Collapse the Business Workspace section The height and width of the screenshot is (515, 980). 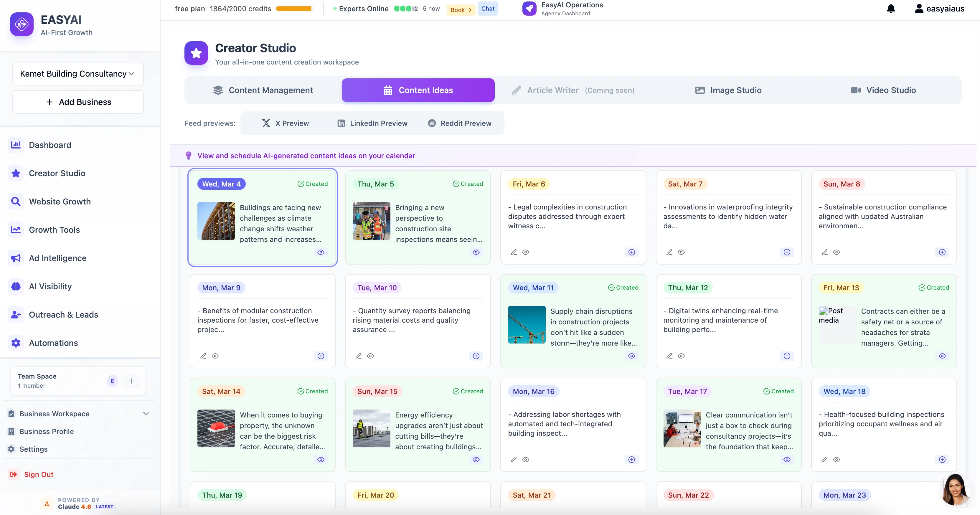146,414
